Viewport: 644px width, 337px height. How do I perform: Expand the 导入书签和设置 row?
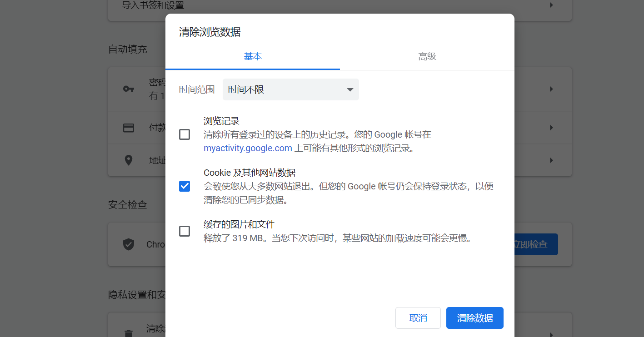point(551,5)
